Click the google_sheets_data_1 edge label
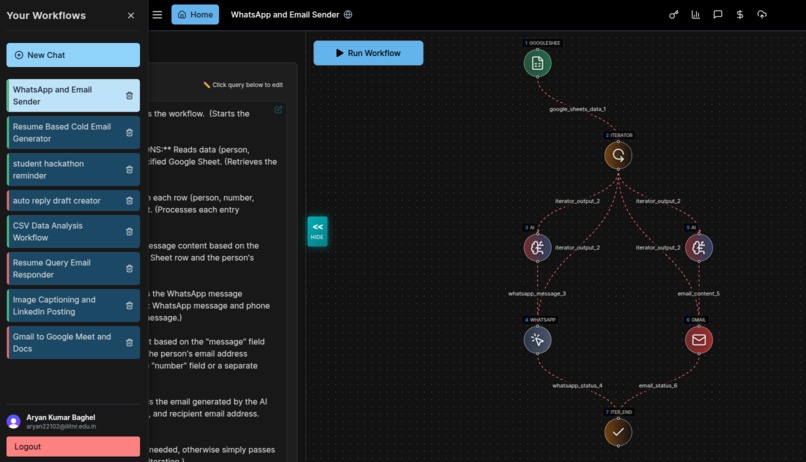The width and height of the screenshot is (806, 462). pyautogui.click(x=577, y=109)
